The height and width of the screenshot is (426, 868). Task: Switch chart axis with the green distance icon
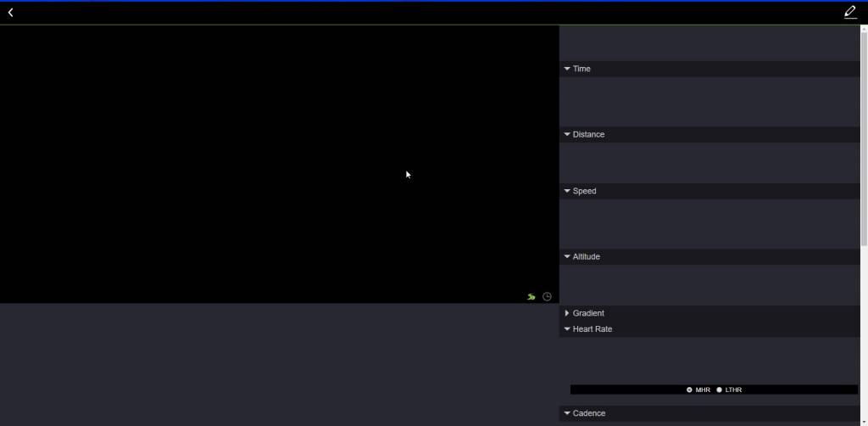pos(531,297)
